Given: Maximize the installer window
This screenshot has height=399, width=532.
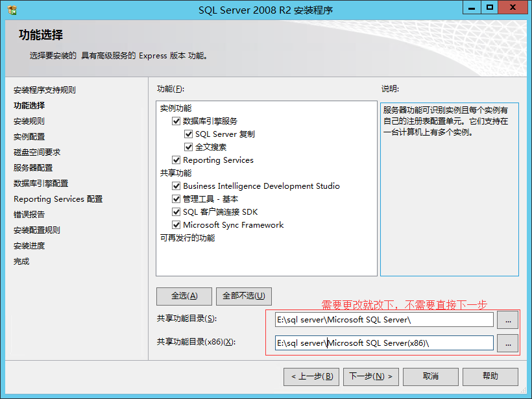Looking at the screenshot, I should [490, 8].
